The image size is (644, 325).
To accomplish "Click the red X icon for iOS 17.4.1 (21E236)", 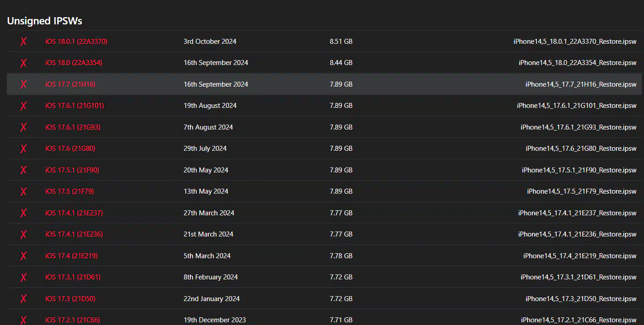I will (x=24, y=234).
